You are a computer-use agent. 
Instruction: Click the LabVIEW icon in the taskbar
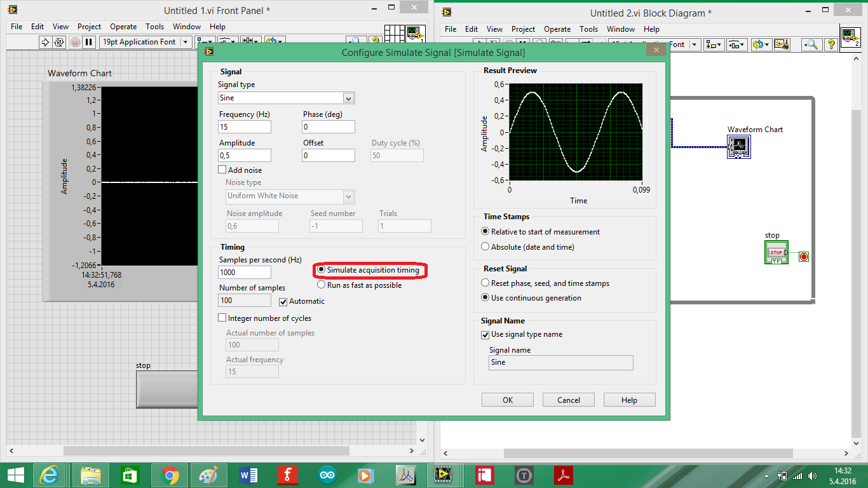442,475
